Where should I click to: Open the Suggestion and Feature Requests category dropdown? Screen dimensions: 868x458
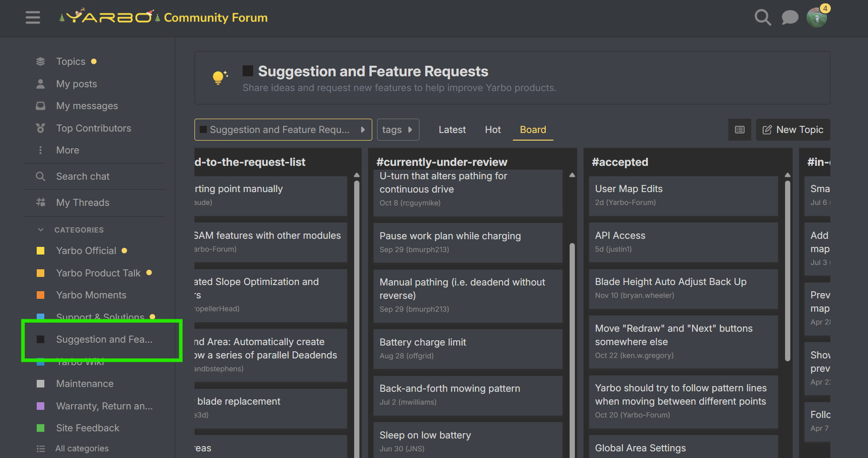pos(283,130)
